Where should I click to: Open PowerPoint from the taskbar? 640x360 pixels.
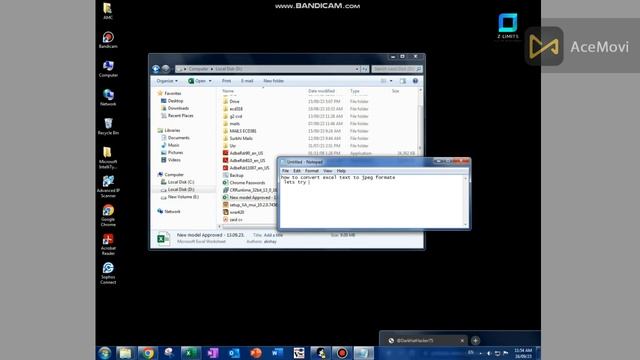pyautogui.click(x=256, y=353)
